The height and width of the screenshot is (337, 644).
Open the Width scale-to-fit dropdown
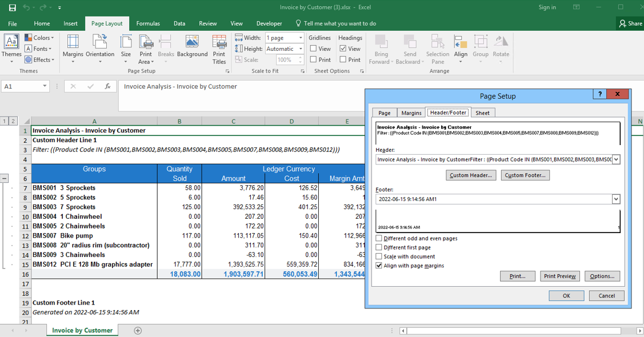(x=301, y=38)
